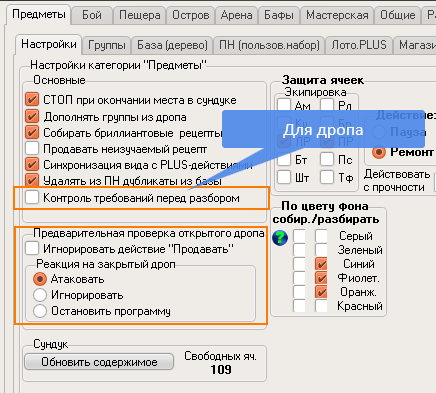
Task: Select the Лото.PLUS sub-tab
Action: click(x=359, y=45)
